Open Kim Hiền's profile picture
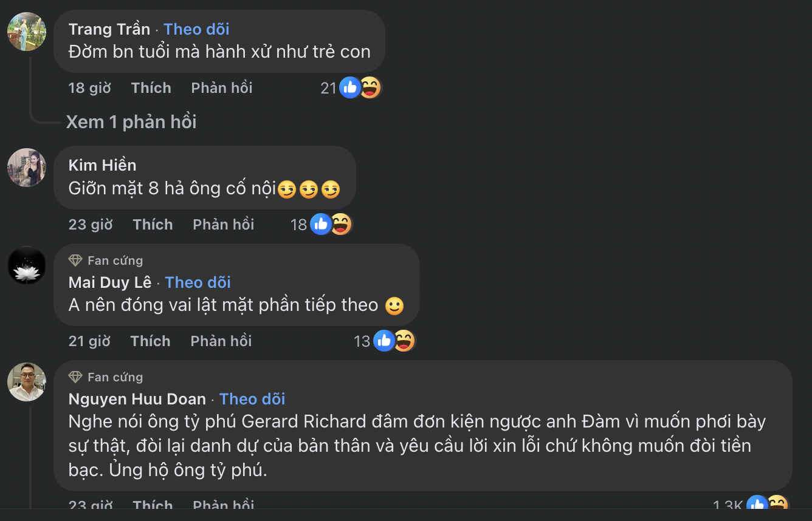Image resolution: width=812 pixels, height=521 pixels. (x=26, y=168)
